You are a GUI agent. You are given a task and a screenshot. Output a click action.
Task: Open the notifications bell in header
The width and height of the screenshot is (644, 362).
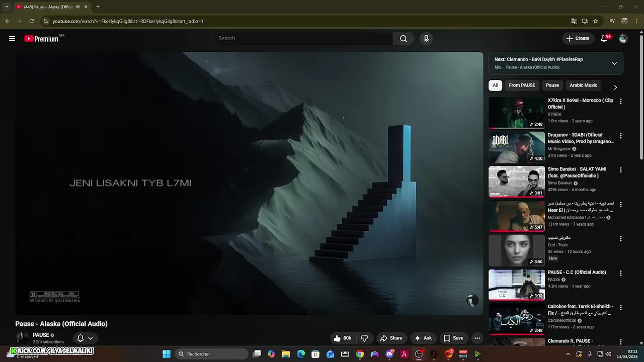click(605, 39)
